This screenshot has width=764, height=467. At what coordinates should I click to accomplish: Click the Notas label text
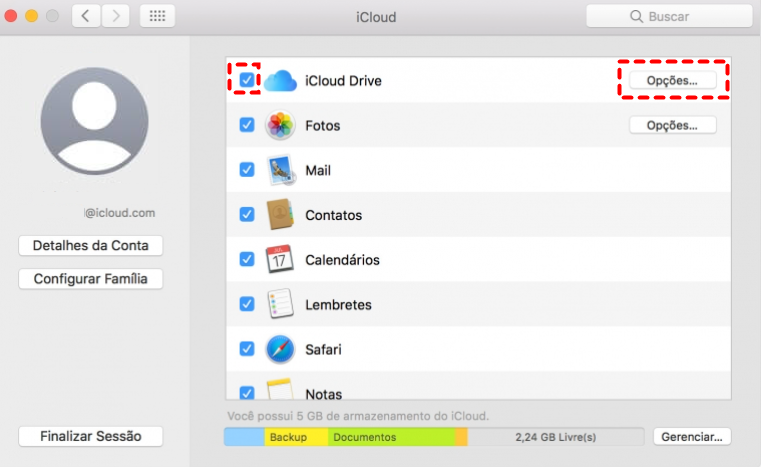coord(324,394)
